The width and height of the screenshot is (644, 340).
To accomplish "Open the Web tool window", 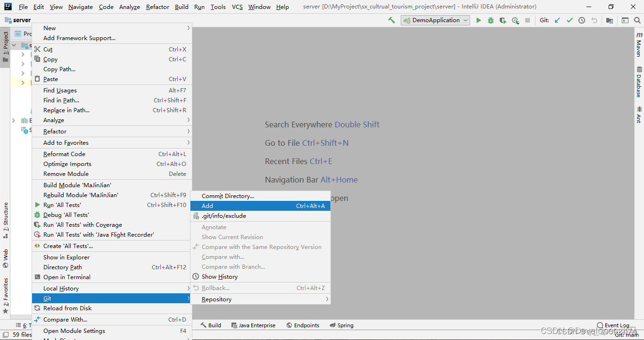I will tap(5, 258).
